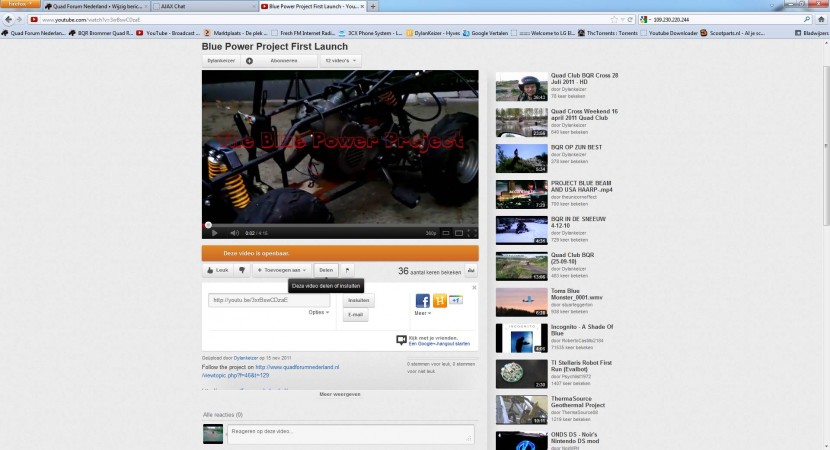Click the Insluiten embed button
830x450 pixels.
click(x=357, y=300)
